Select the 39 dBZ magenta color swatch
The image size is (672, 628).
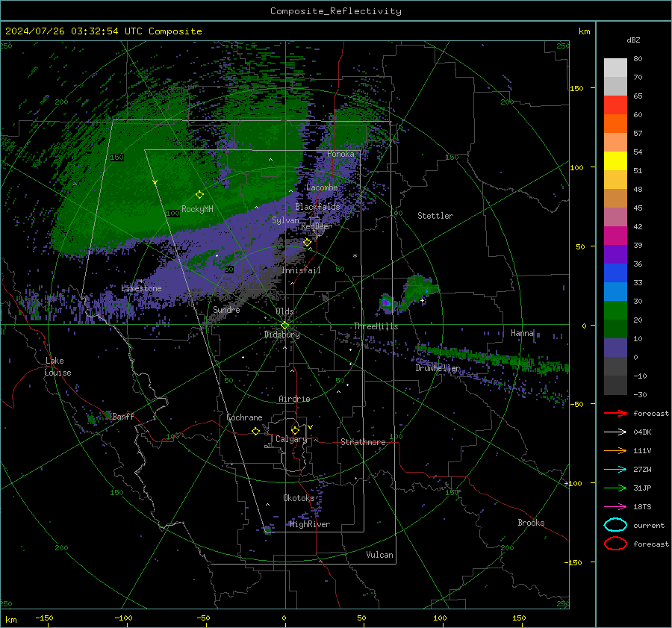click(x=615, y=236)
